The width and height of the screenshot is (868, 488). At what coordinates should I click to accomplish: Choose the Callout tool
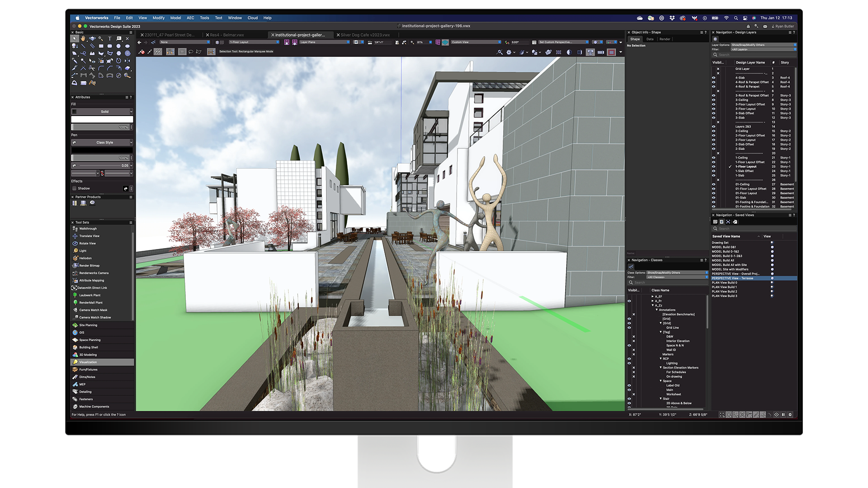pos(118,38)
